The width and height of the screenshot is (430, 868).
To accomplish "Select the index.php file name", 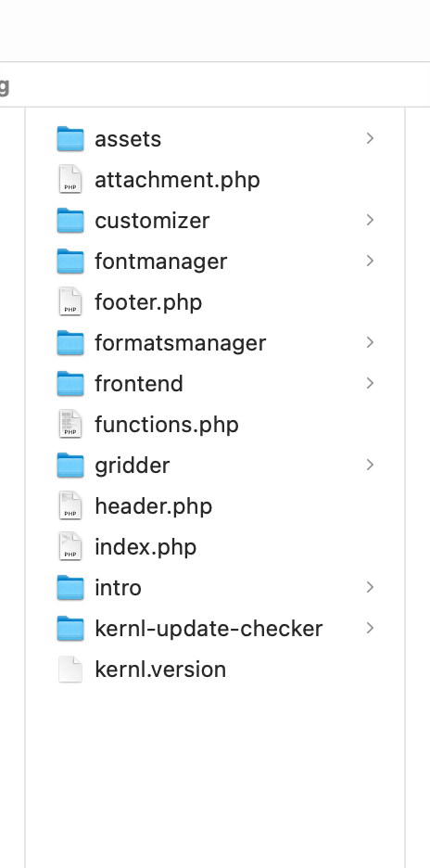I will [x=145, y=547].
